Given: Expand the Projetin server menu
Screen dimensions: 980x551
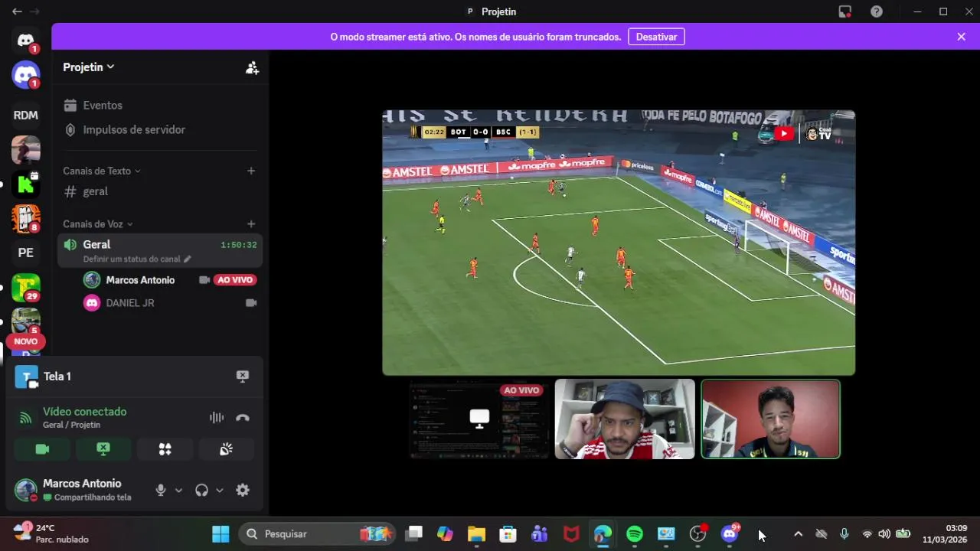Looking at the screenshot, I should pyautogui.click(x=89, y=67).
